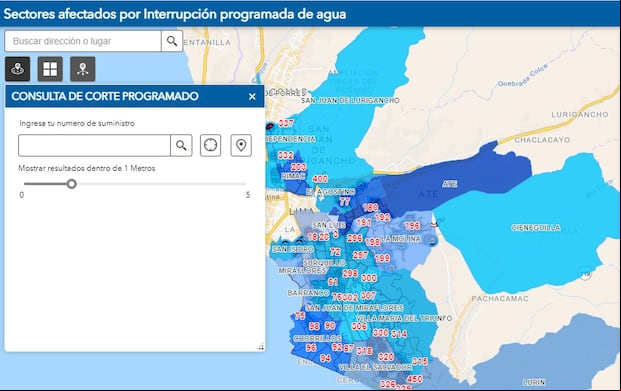
Task: Select sector 298 on the map
Action: point(350,273)
